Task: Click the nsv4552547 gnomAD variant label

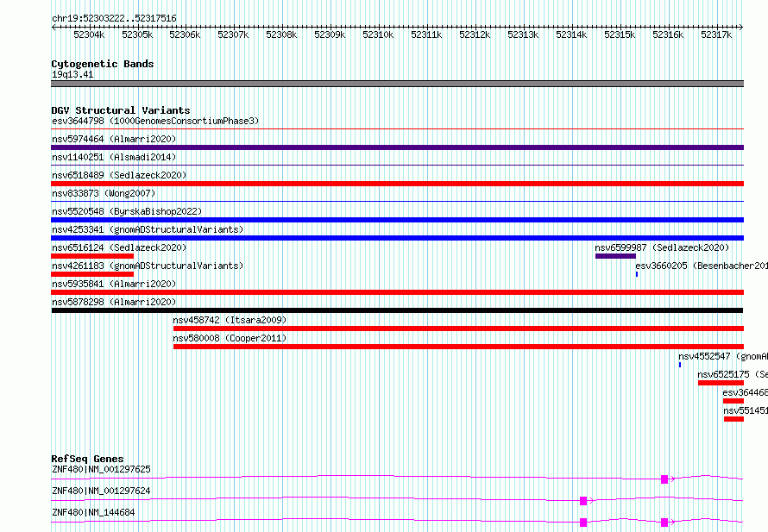Action: 723,356
